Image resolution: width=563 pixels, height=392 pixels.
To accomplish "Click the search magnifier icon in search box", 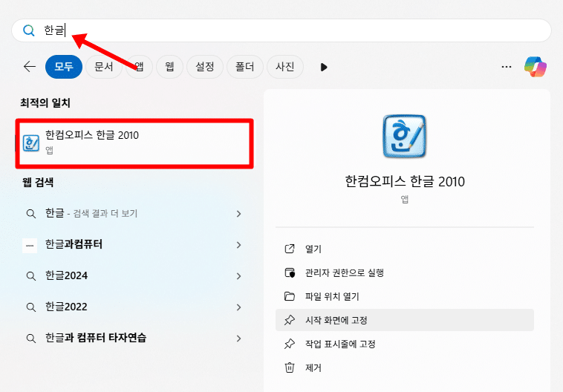I will coord(29,30).
